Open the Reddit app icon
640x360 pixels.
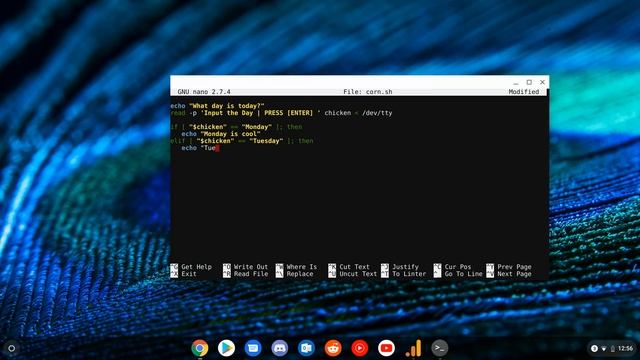[x=333, y=348]
